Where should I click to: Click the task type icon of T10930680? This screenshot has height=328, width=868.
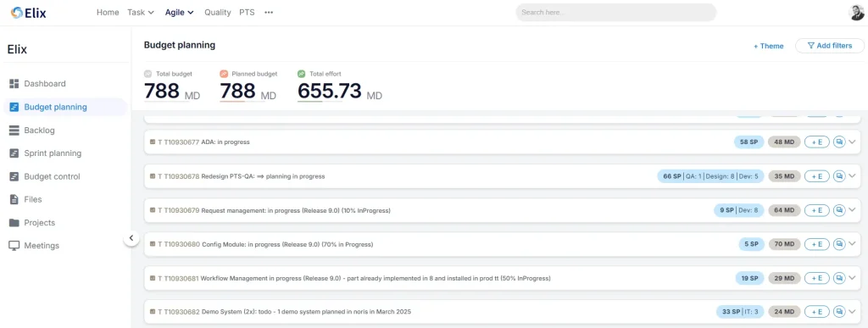tap(153, 244)
